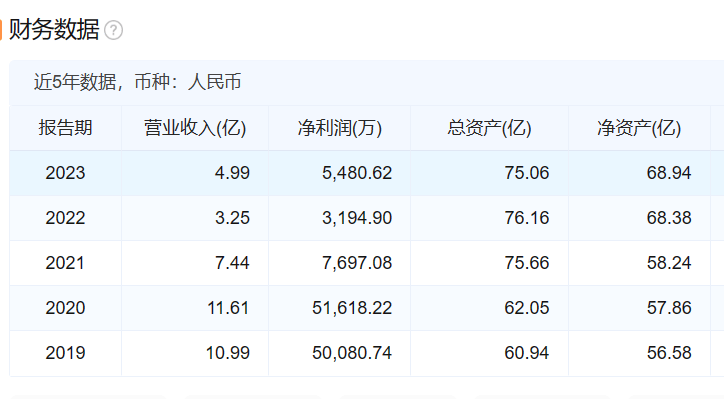Click net profit value 7,697.08
The image size is (724, 399).
357,263
